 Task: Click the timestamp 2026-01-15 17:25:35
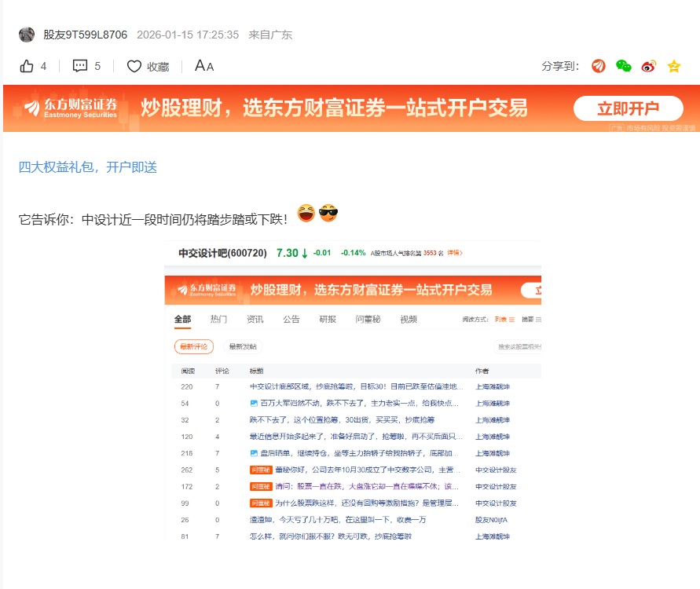point(188,35)
